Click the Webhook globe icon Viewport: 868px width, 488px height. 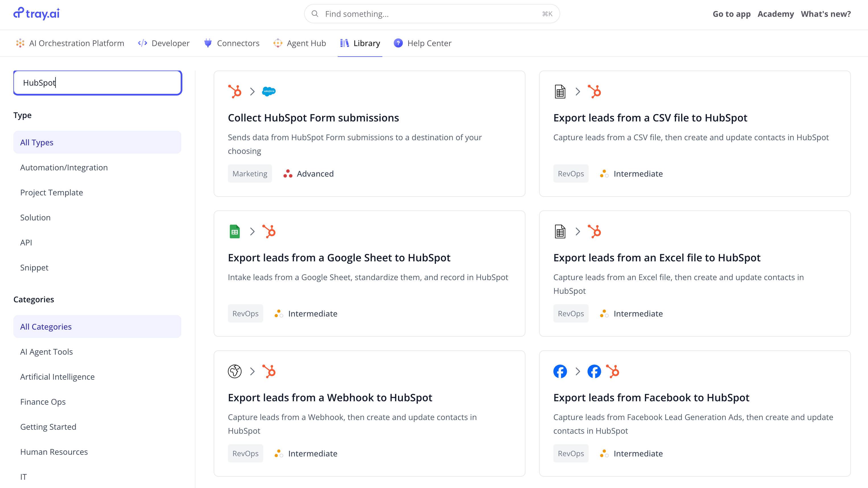[234, 371]
